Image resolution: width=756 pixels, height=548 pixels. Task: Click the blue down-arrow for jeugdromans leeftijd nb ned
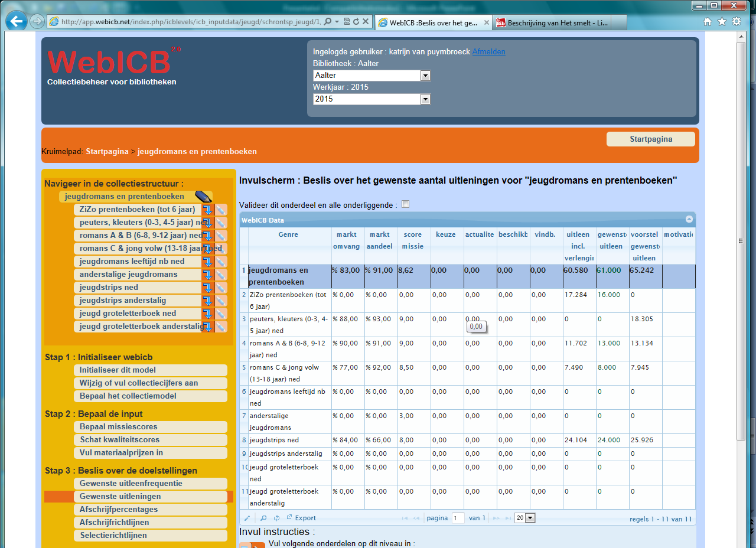pyautogui.click(x=207, y=262)
